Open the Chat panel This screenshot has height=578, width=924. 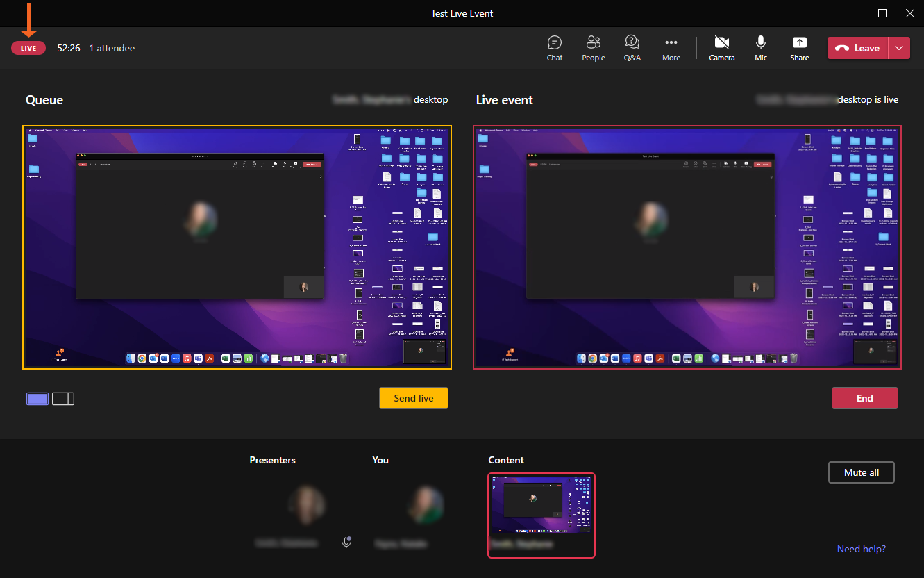point(554,49)
